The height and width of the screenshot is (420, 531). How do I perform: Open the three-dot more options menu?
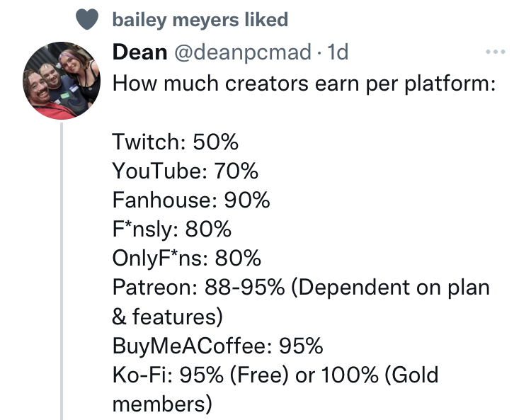[x=496, y=52]
